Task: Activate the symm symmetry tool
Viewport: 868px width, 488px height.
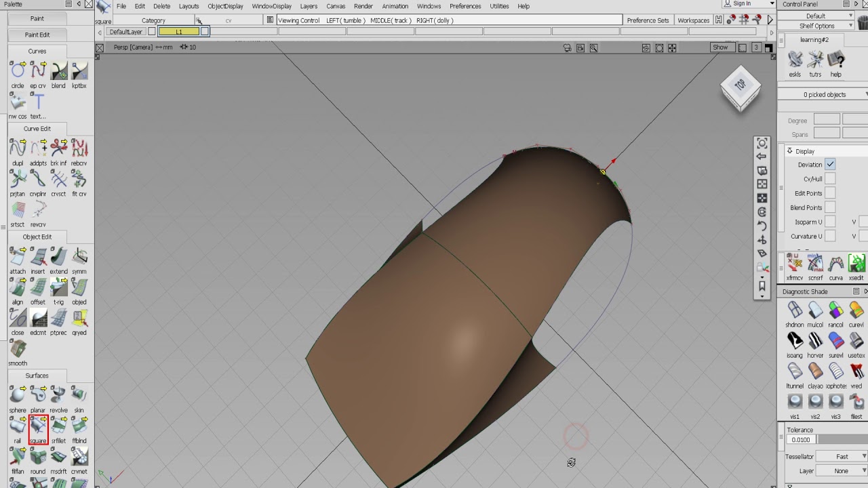Action: click(x=79, y=256)
